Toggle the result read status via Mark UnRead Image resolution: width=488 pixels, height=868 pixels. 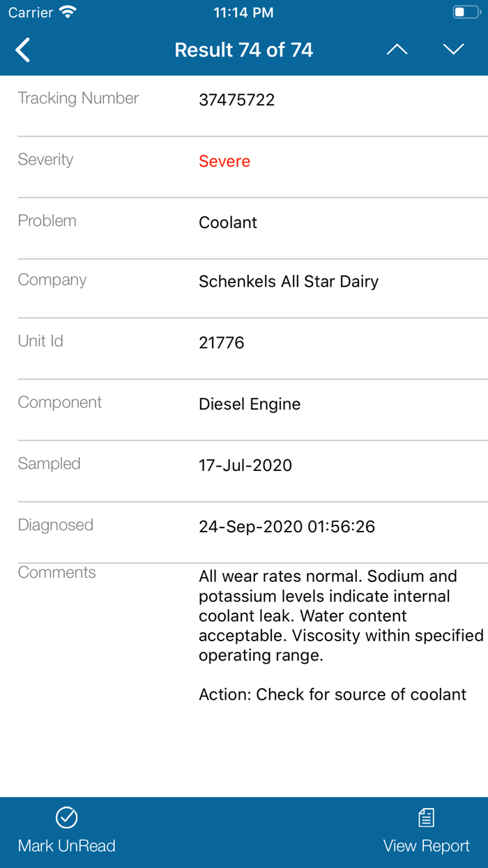click(66, 832)
